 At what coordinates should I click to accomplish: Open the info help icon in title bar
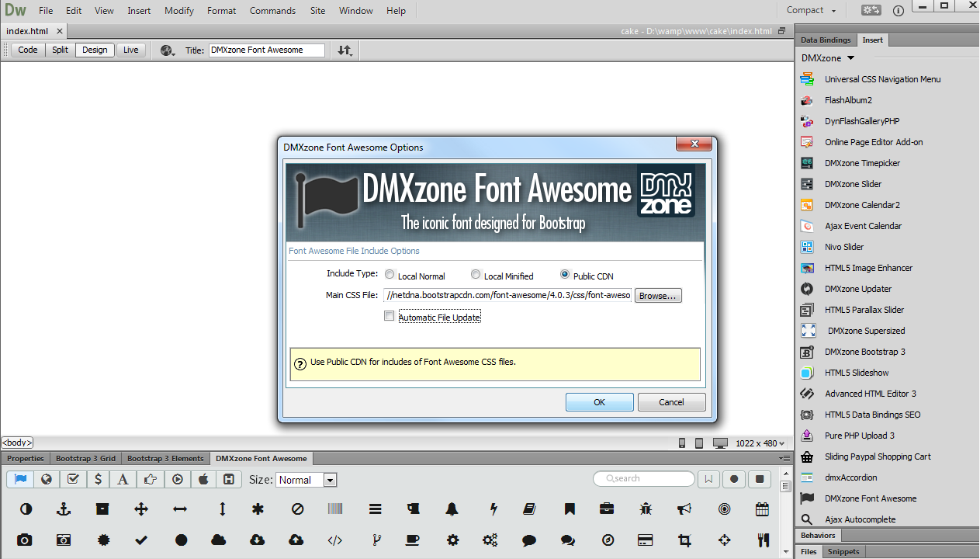pyautogui.click(x=899, y=10)
